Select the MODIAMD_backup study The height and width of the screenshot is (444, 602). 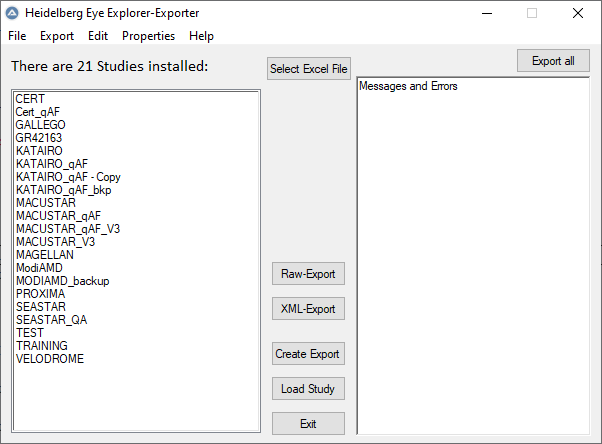coord(63,281)
